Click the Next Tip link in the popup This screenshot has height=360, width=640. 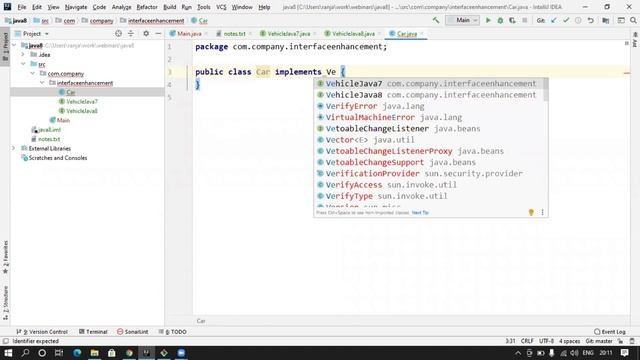(420, 213)
